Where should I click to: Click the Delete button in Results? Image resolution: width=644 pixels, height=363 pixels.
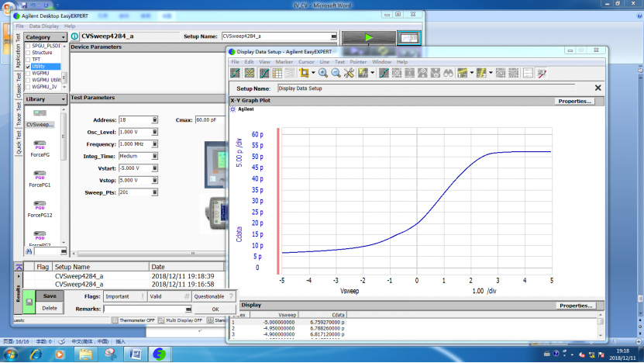[50, 308]
